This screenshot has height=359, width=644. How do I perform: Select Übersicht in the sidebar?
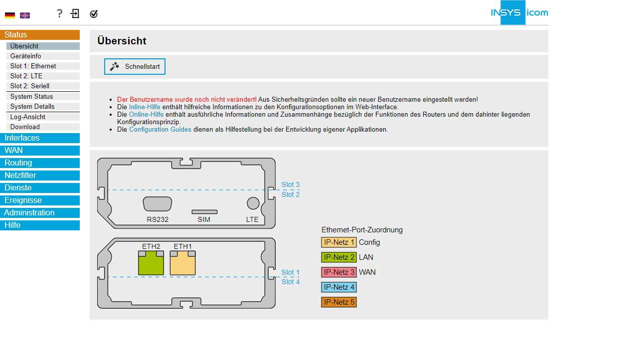click(x=43, y=46)
